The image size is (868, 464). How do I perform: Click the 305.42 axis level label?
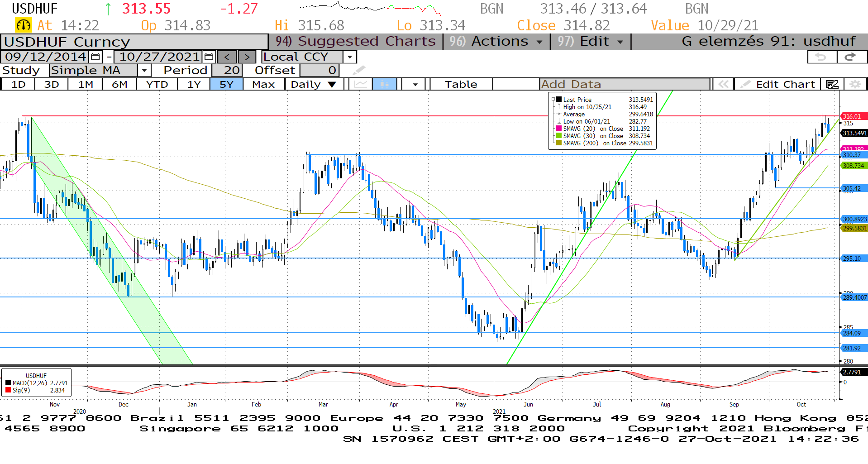click(854, 188)
